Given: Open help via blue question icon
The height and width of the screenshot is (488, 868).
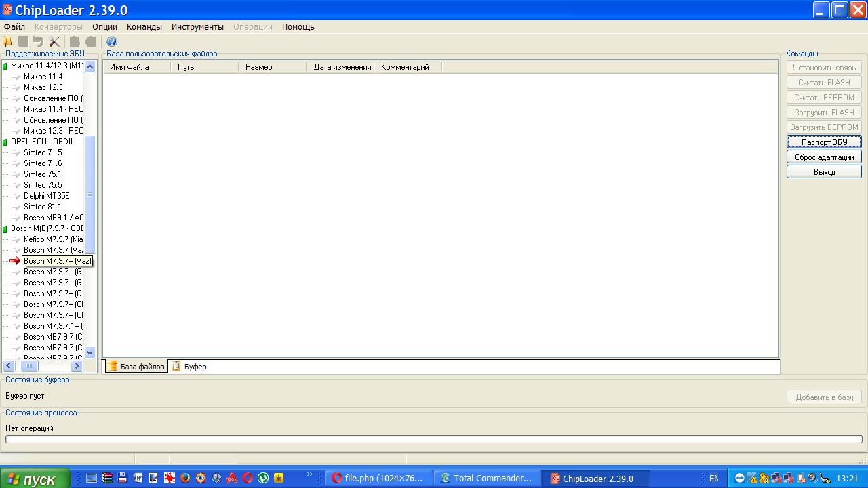Looking at the screenshot, I should pos(112,42).
